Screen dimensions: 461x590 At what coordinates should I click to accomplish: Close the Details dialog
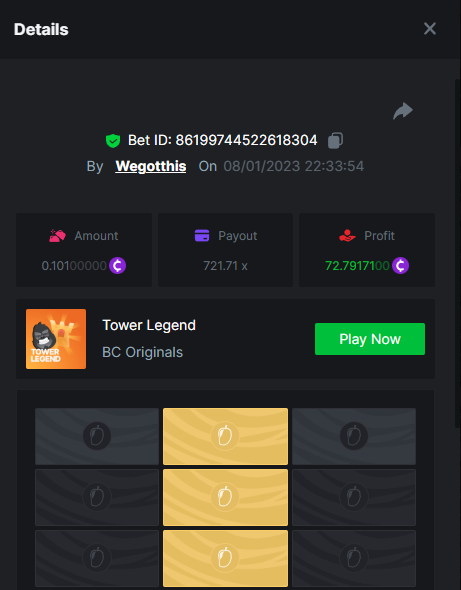click(x=430, y=29)
